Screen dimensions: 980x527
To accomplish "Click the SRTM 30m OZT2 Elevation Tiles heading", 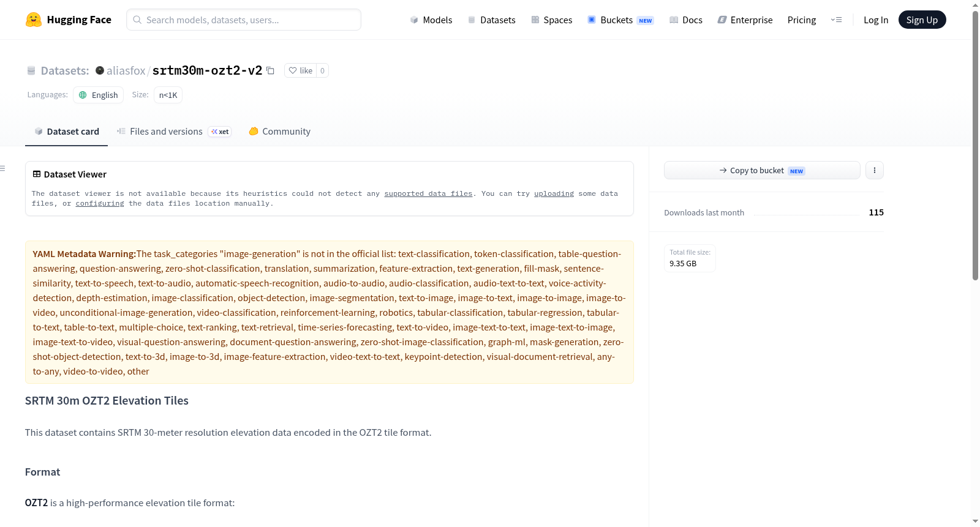I will tap(107, 400).
